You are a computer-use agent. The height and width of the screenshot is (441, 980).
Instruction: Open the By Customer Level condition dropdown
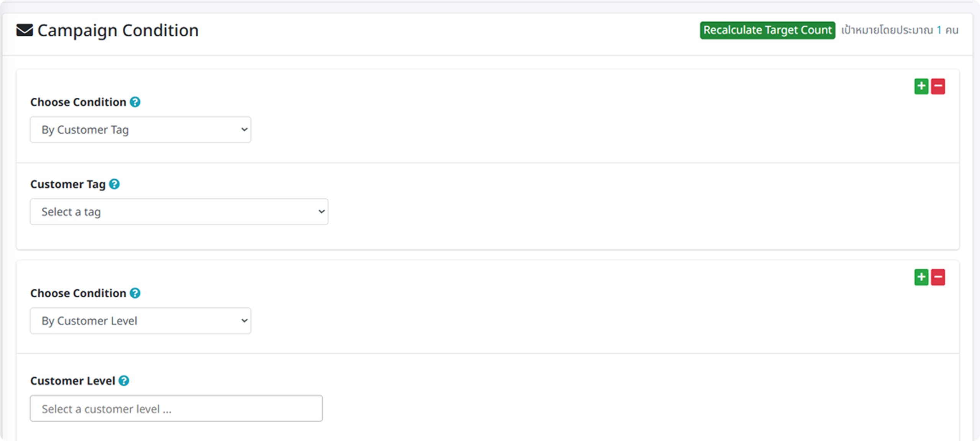(140, 321)
